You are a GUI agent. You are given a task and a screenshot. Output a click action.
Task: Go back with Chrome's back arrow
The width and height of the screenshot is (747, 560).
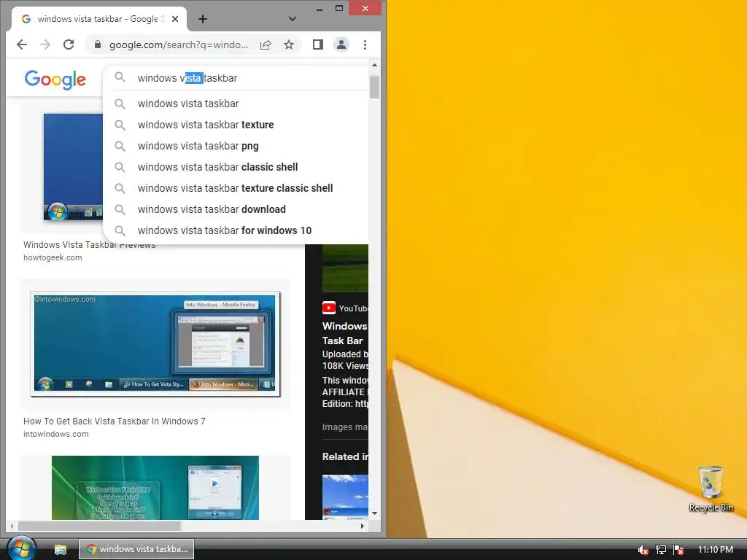coord(22,44)
